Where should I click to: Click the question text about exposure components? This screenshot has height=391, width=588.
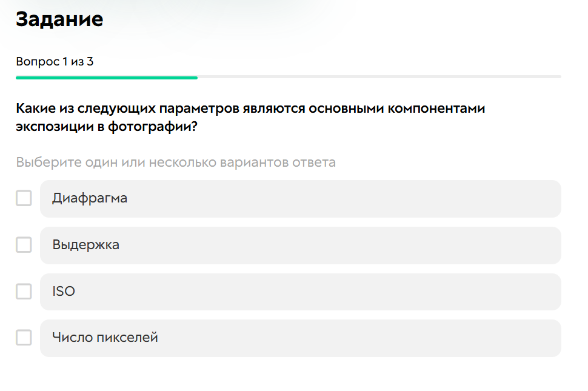coord(250,115)
